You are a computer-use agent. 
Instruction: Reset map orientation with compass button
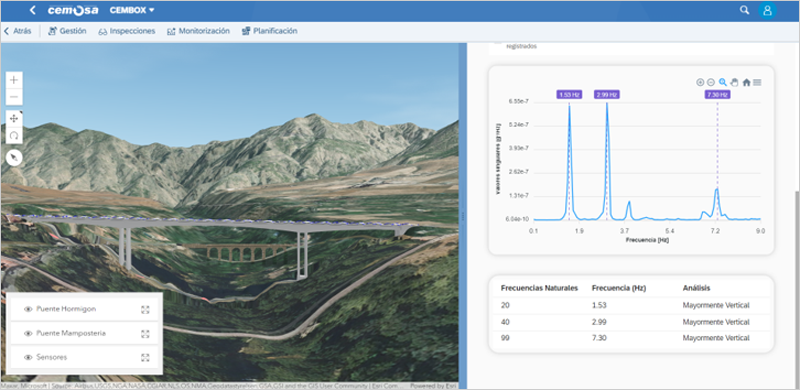(x=14, y=158)
